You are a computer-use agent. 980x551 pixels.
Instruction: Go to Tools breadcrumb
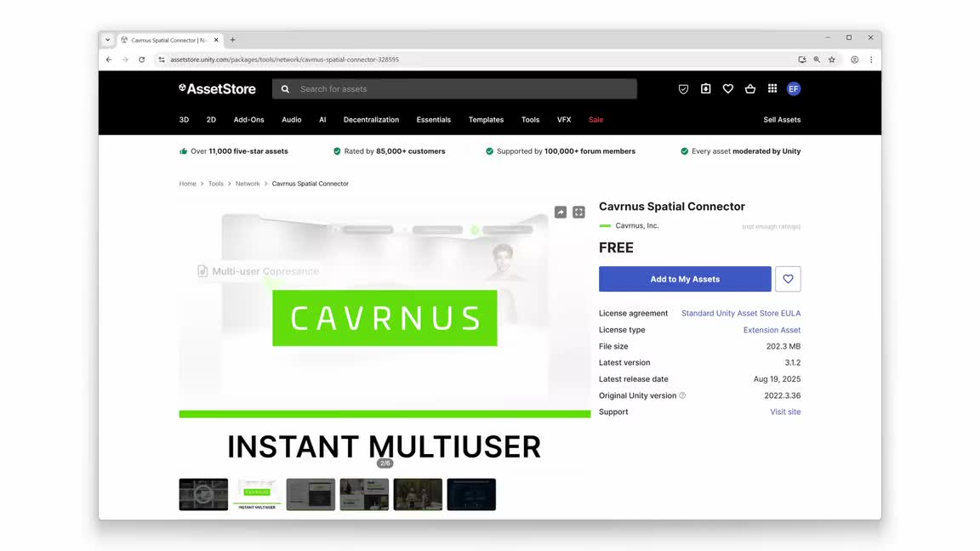point(215,184)
